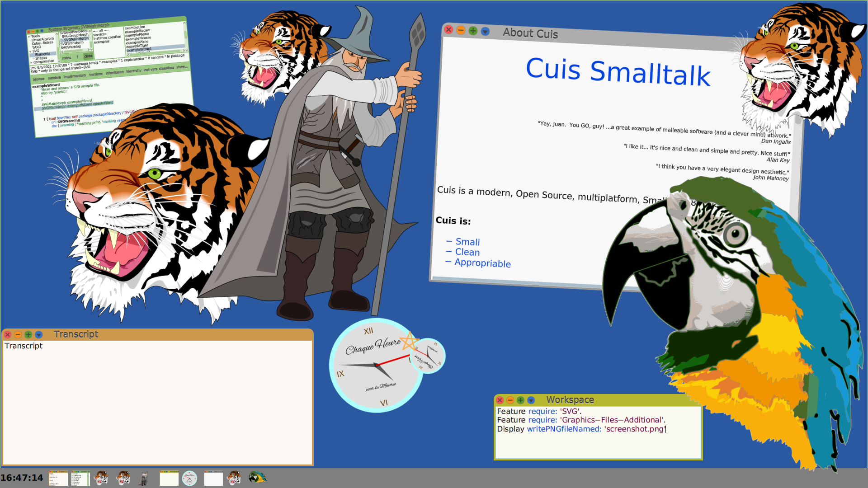The width and height of the screenshot is (868, 488).
Task: Select taskbar tiger icon beside the wizard icon
Action: (x=123, y=478)
